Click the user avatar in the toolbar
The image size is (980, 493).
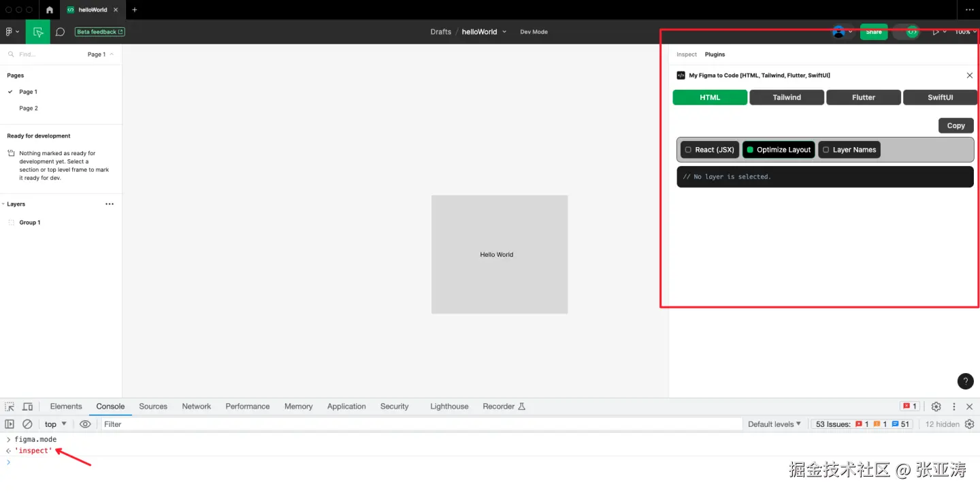pos(839,32)
